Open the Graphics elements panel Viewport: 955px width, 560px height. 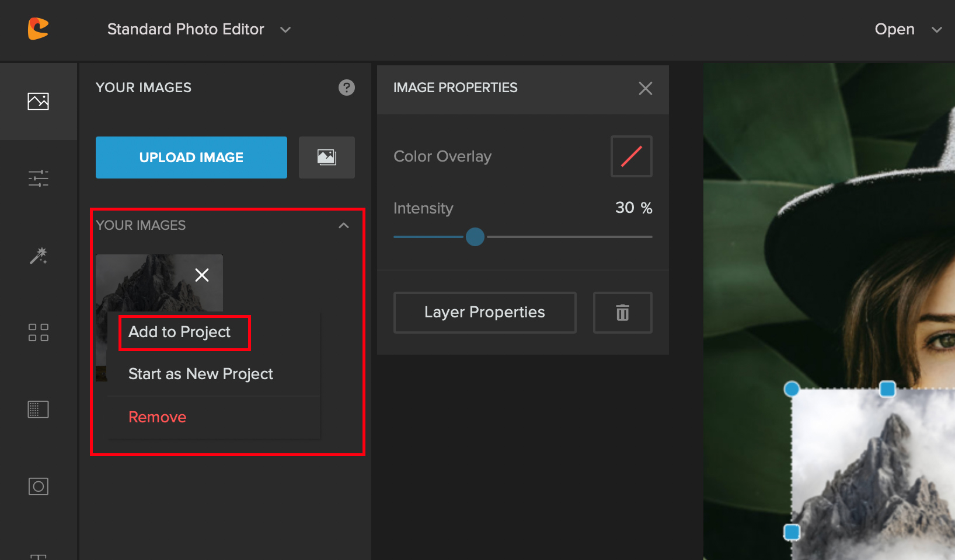coord(38,332)
